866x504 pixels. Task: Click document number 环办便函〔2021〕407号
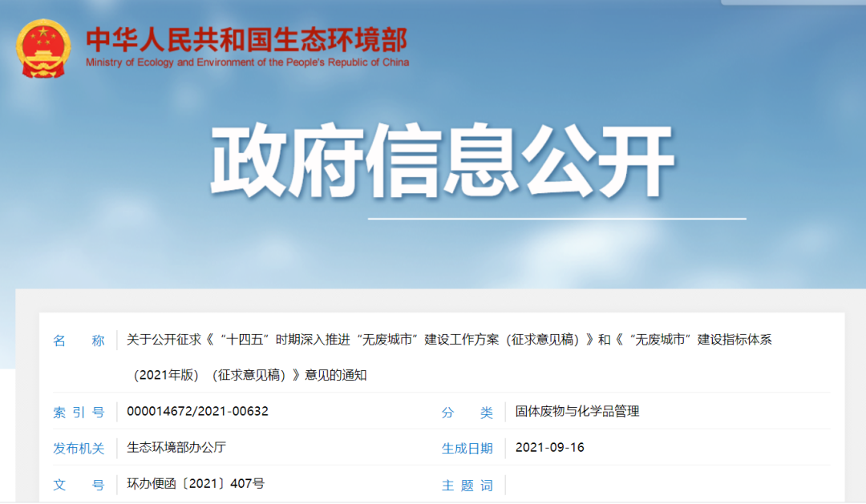[196, 484]
